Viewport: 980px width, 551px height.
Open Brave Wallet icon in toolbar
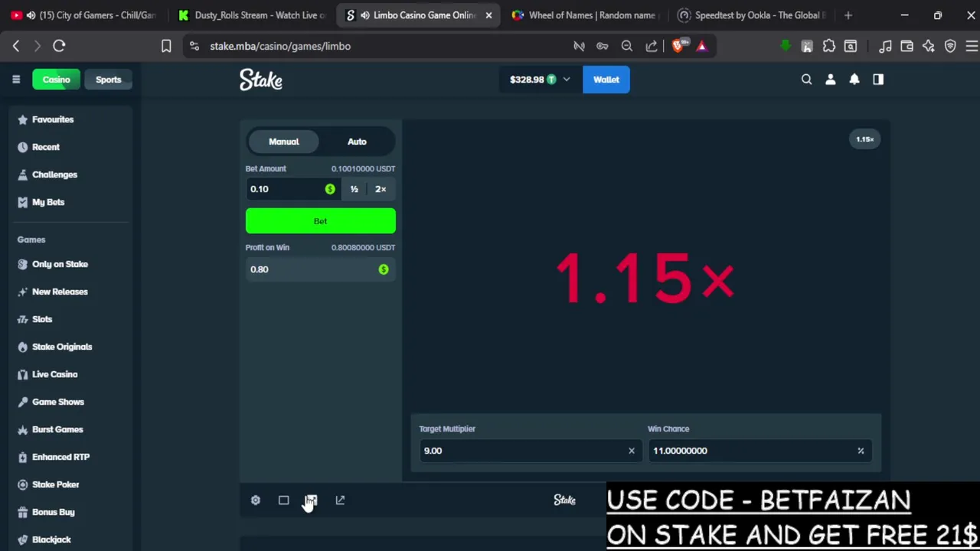pyautogui.click(x=906, y=46)
